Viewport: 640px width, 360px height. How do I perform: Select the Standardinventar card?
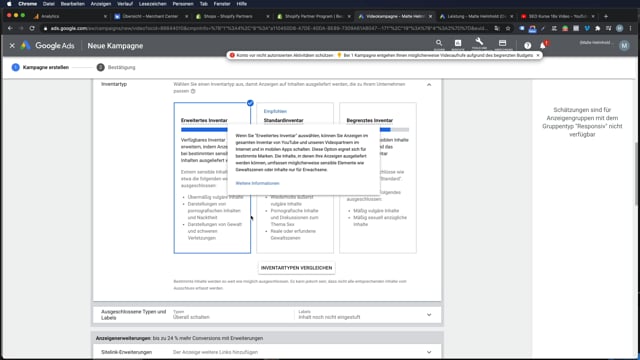coord(295,178)
